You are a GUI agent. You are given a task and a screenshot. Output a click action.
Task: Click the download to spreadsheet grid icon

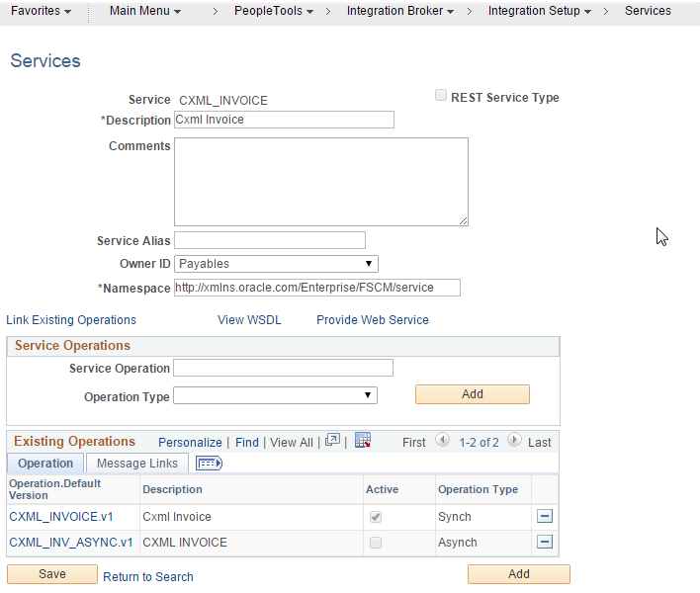[363, 441]
